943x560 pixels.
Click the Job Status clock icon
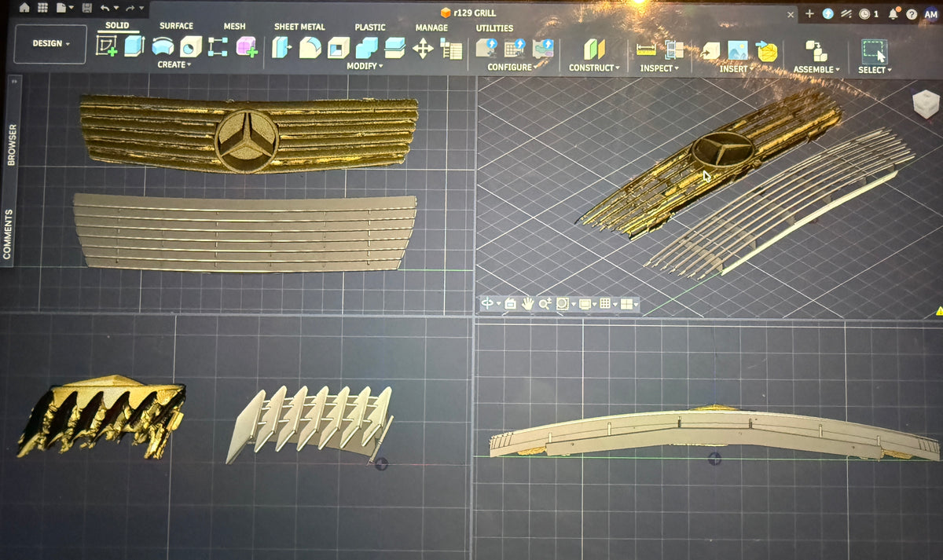coord(865,13)
